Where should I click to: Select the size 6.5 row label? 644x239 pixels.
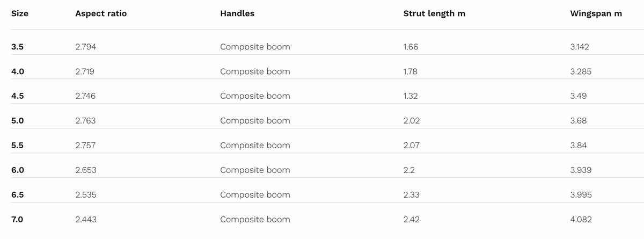point(17,195)
